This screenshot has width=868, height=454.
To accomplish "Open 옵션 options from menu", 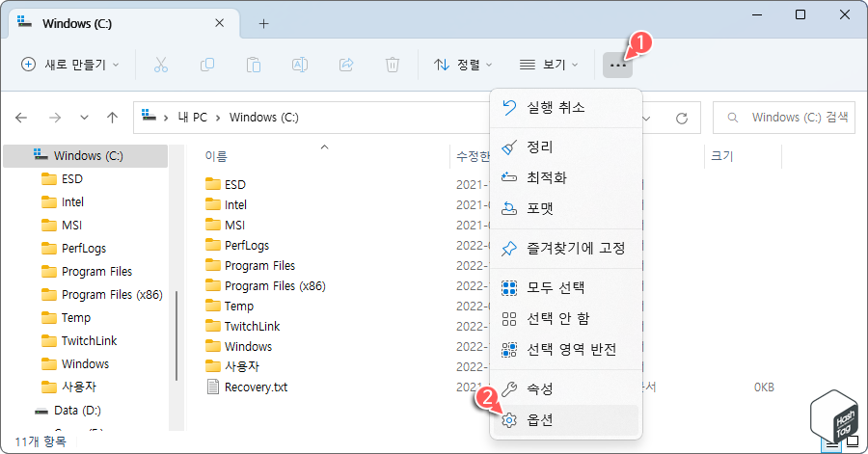I will click(566, 420).
